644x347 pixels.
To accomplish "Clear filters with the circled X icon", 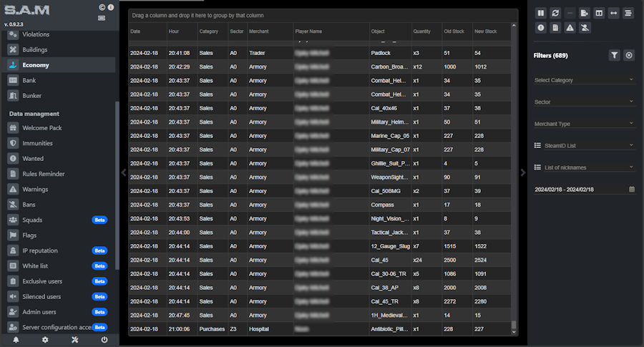I will tap(629, 55).
